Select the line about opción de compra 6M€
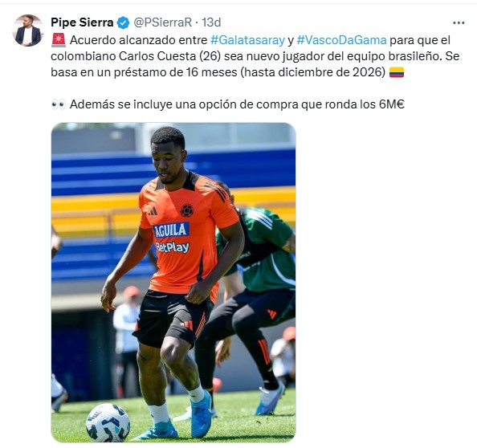Image resolution: width=477 pixels, height=448 pixels. (x=228, y=104)
